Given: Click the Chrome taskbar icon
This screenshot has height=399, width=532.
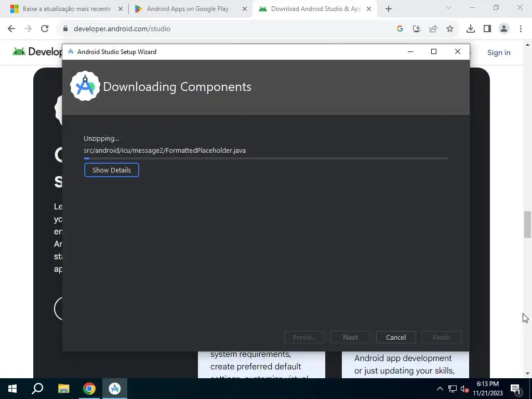Looking at the screenshot, I should (89, 389).
